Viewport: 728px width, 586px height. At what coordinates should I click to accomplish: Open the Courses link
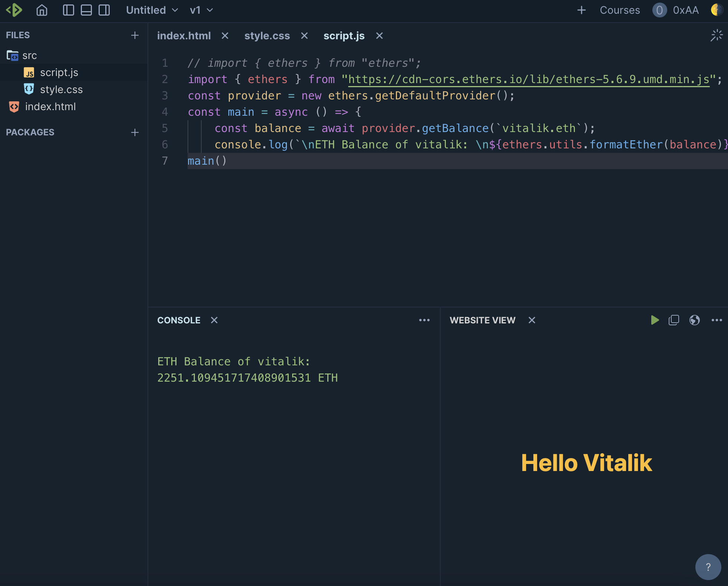[620, 10]
